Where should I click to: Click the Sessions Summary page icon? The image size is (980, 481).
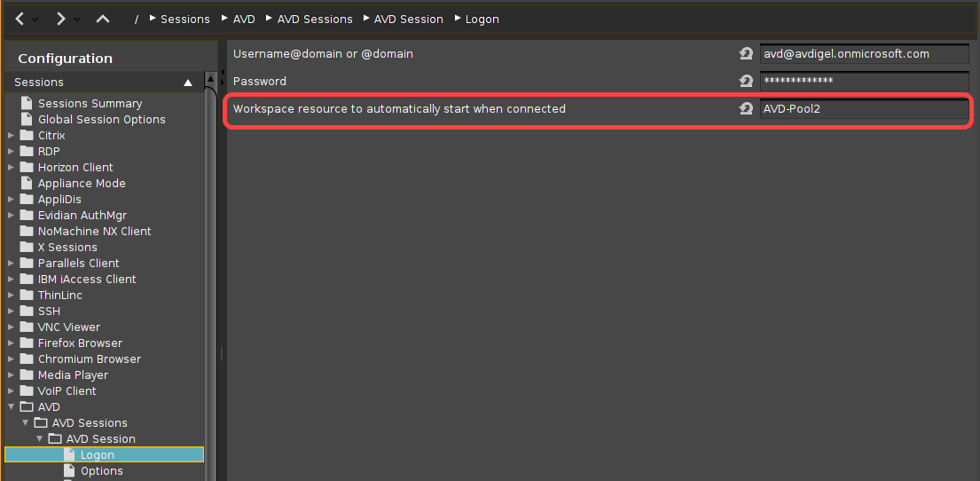(26, 104)
